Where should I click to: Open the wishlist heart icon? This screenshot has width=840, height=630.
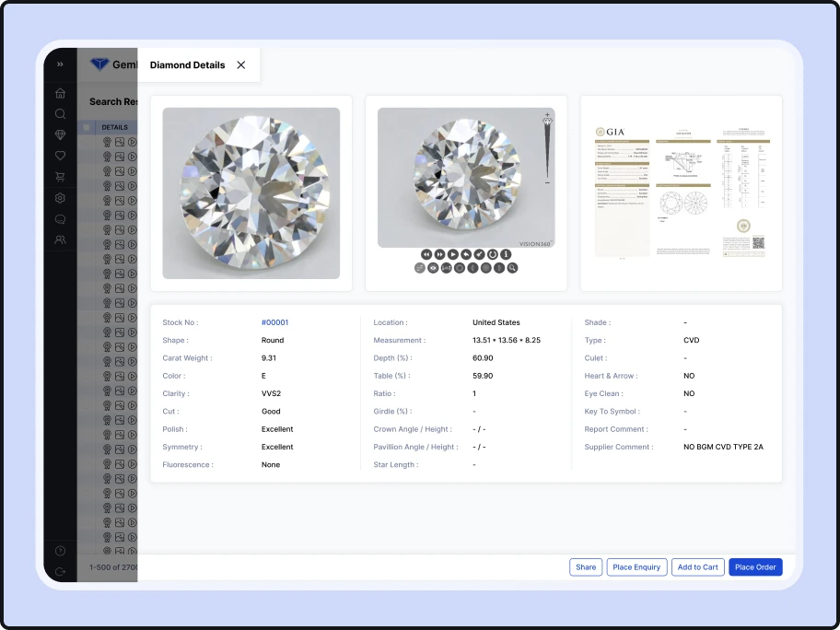(x=60, y=156)
